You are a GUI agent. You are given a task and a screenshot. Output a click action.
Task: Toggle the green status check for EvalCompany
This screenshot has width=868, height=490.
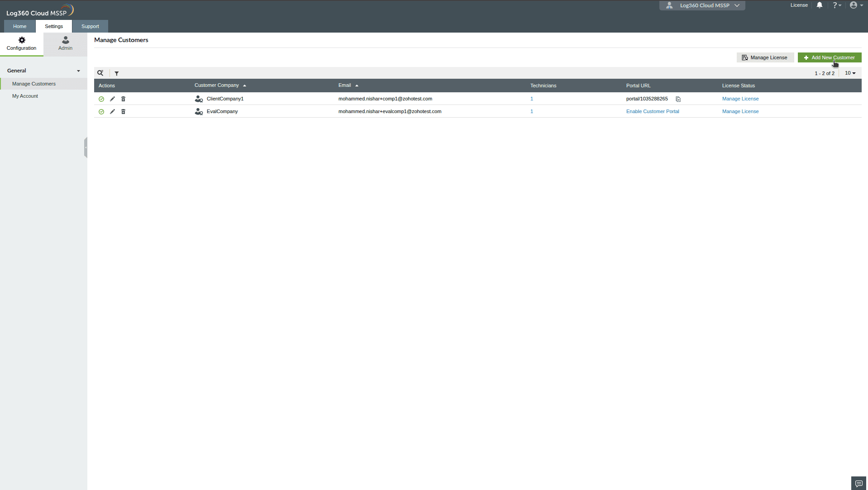(x=101, y=111)
